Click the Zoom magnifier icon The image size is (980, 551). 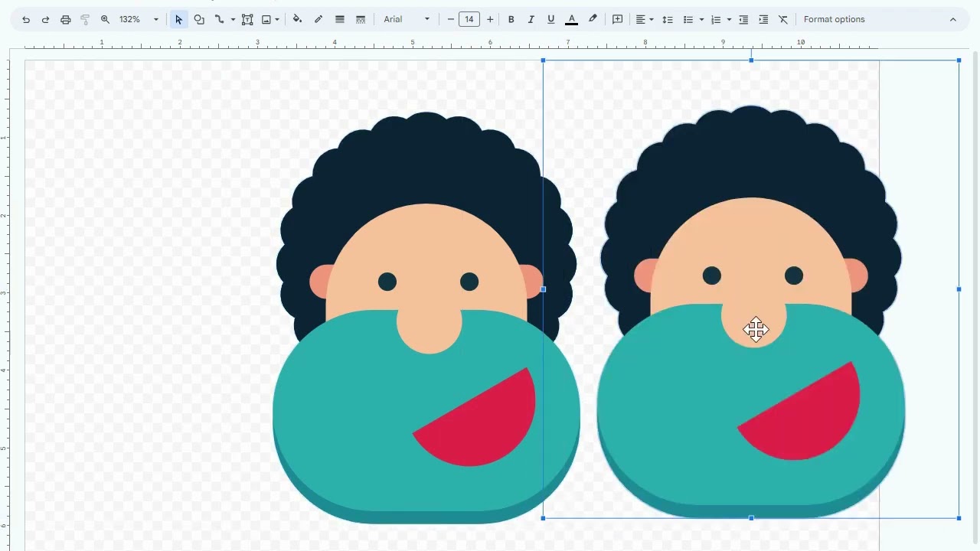click(105, 19)
